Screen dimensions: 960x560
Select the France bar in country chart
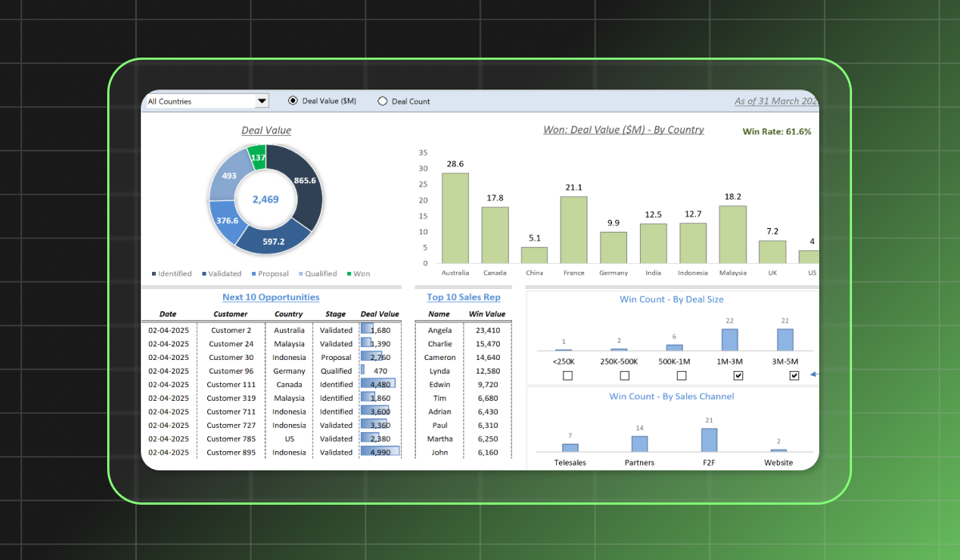[x=574, y=230]
